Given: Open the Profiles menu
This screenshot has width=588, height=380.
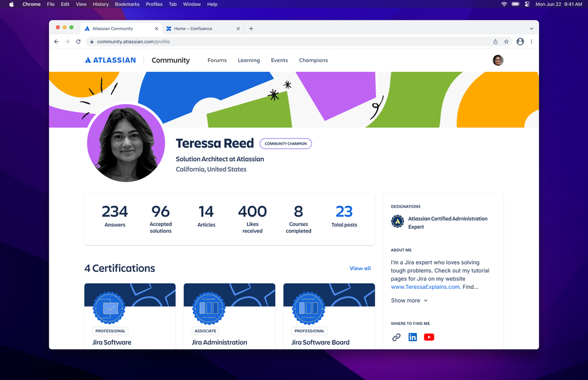Looking at the screenshot, I should pyautogui.click(x=154, y=4).
